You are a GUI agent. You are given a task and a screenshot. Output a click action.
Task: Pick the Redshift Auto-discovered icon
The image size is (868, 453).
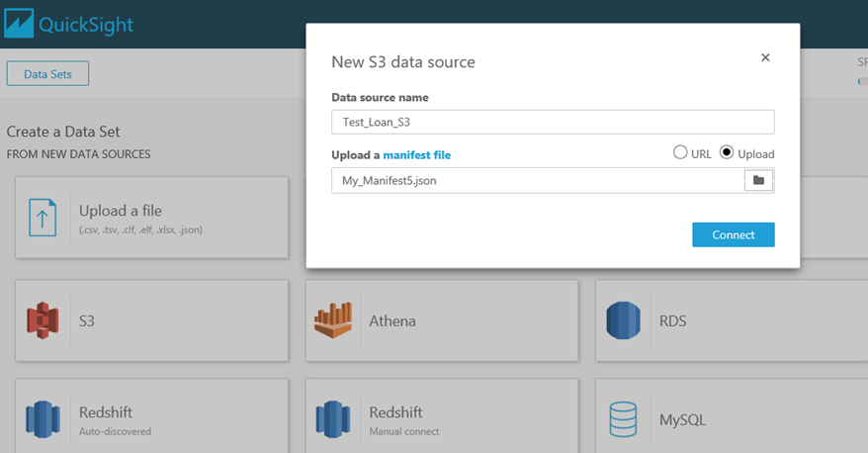tap(43, 419)
